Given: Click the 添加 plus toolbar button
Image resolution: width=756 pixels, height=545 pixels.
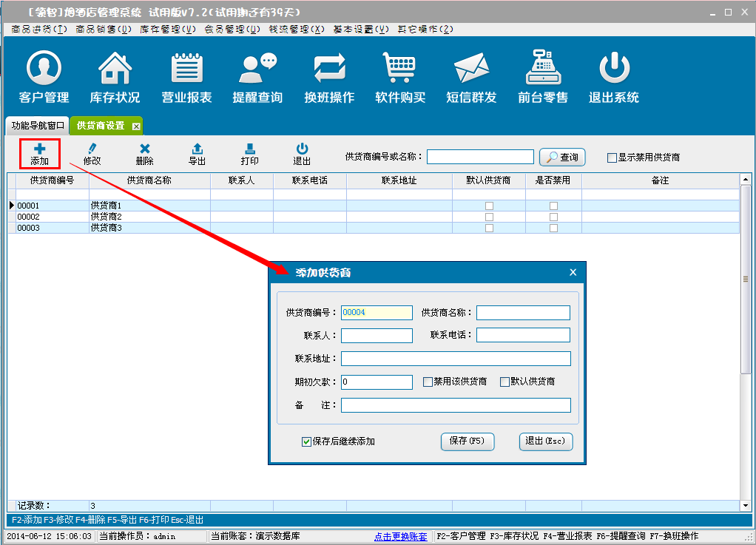Looking at the screenshot, I should [x=40, y=154].
